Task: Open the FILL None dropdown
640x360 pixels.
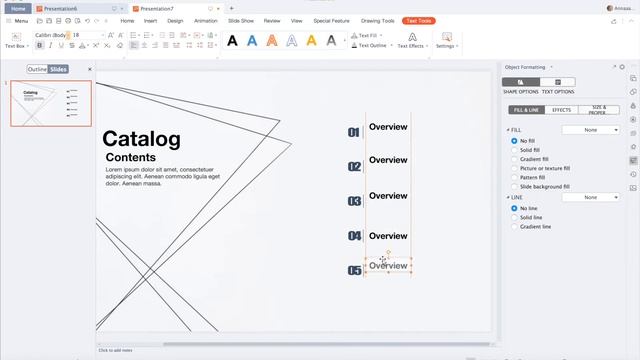Action: click(x=591, y=130)
